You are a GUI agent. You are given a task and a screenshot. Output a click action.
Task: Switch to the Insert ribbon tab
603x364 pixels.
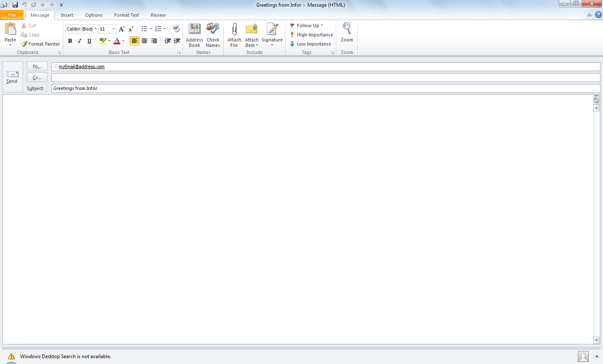[67, 15]
